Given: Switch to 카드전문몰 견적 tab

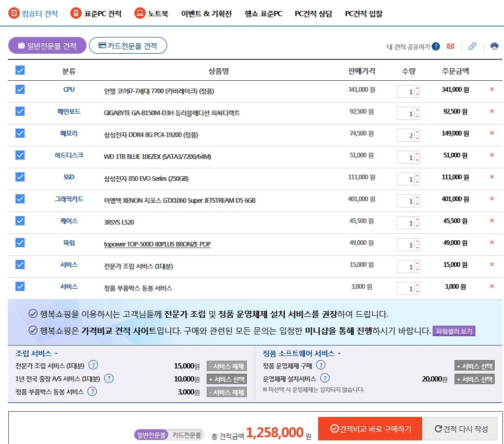Looking at the screenshot, I should coord(128,46).
